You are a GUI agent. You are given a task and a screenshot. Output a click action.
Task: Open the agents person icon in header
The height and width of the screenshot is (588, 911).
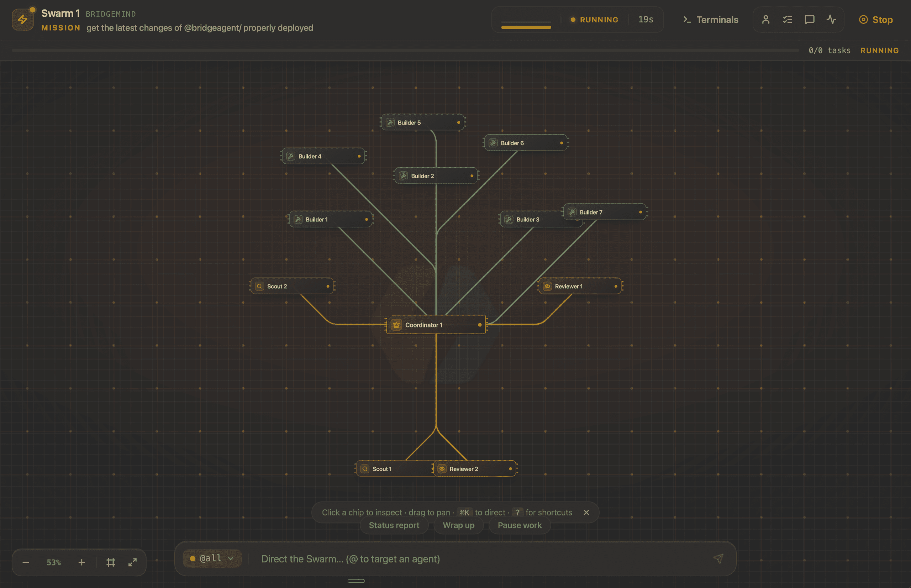click(x=765, y=20)
